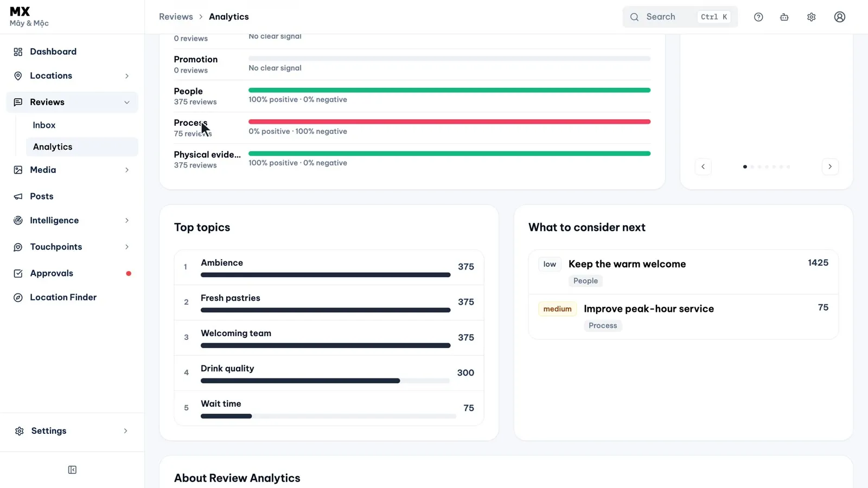
Task: Expand the Touchpoints submenu chevron
Action: pyautogui.click(x=127, y=247)
